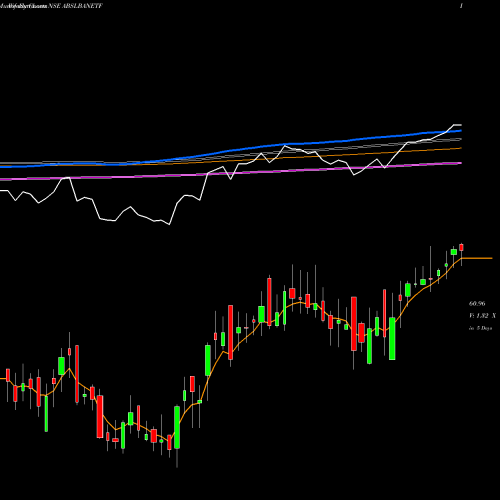Click the 60.96 price value
The width and height of the screenshot is (500, 500).
[x=477, y=304]
